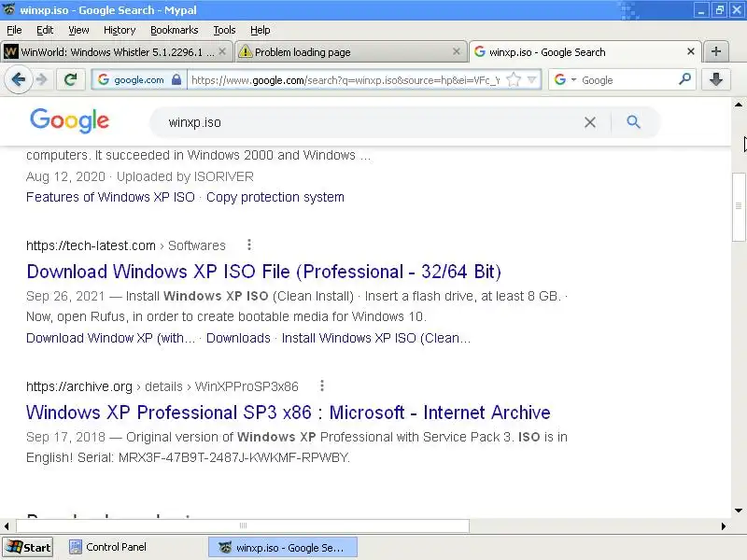Close the WinWorld Windows Whistler tab
This screenshot has width=747, height=560.
point(222,51)
